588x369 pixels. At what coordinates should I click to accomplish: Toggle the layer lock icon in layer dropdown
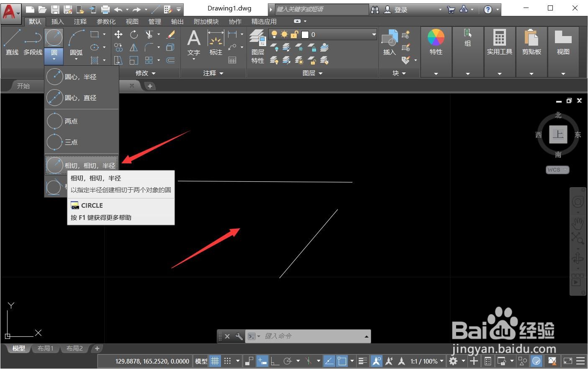tap(295, 34)
